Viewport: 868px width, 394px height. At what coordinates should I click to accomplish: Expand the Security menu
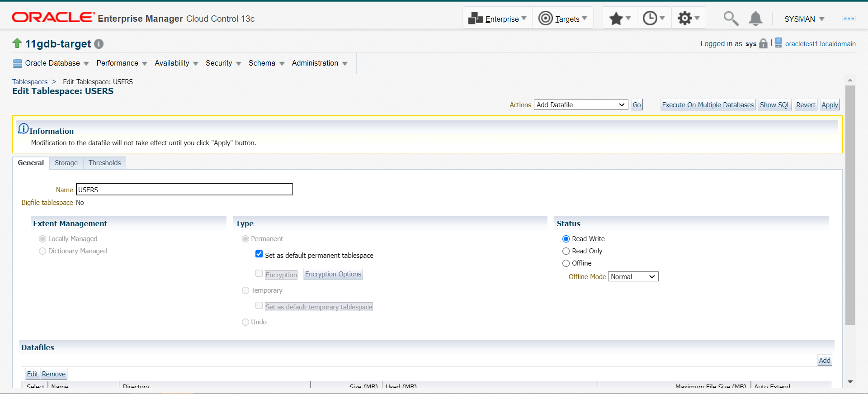coord(223,63)
